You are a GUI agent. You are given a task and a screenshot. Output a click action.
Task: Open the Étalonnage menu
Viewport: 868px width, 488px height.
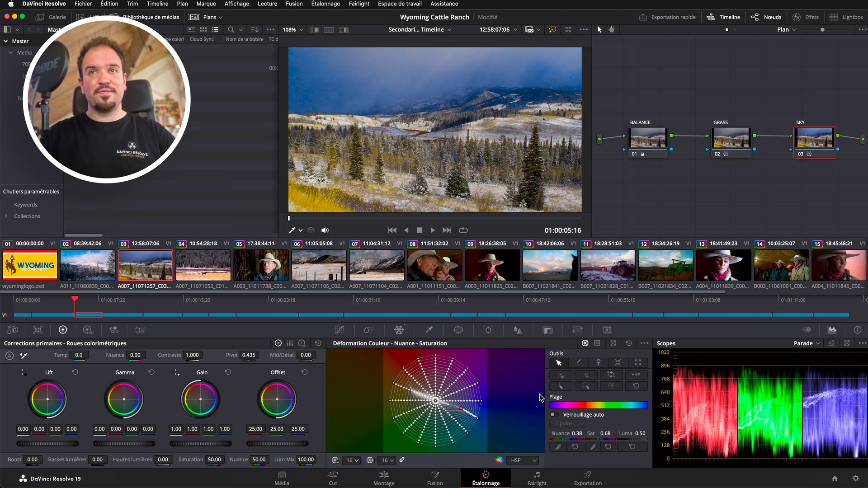[325, 4]
